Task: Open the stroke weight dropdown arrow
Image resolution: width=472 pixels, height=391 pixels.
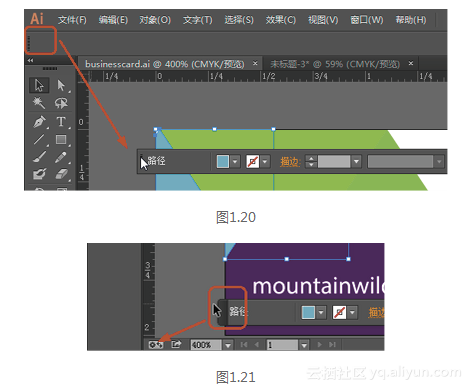Action: (356, 162)
